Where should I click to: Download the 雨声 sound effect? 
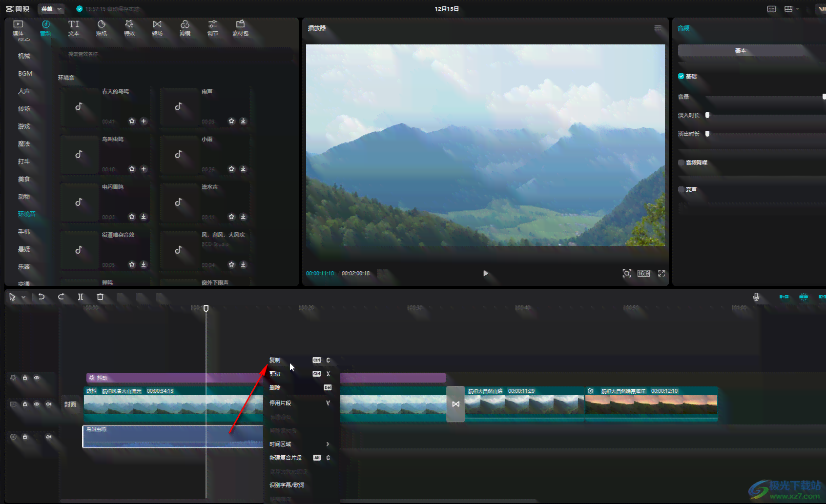(243, 121)
